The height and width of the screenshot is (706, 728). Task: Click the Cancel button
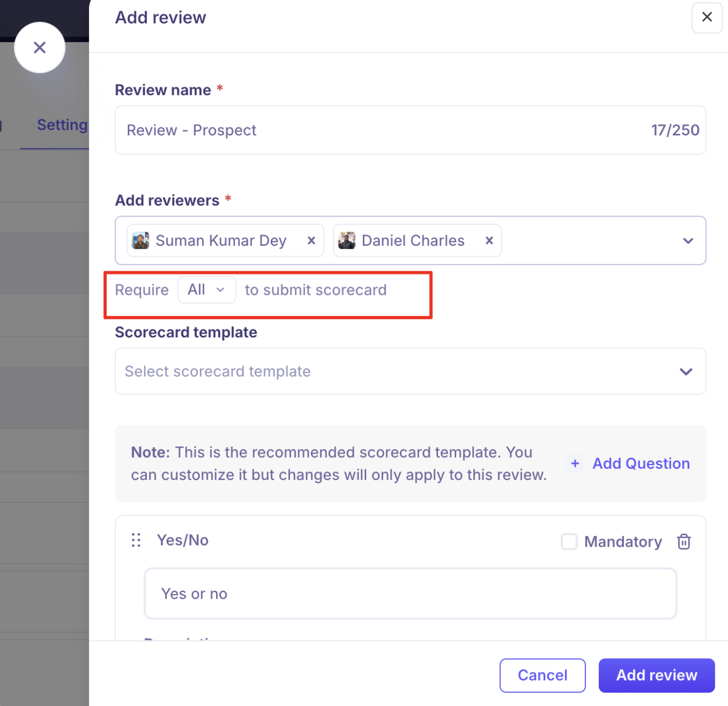tap(543, 675)
